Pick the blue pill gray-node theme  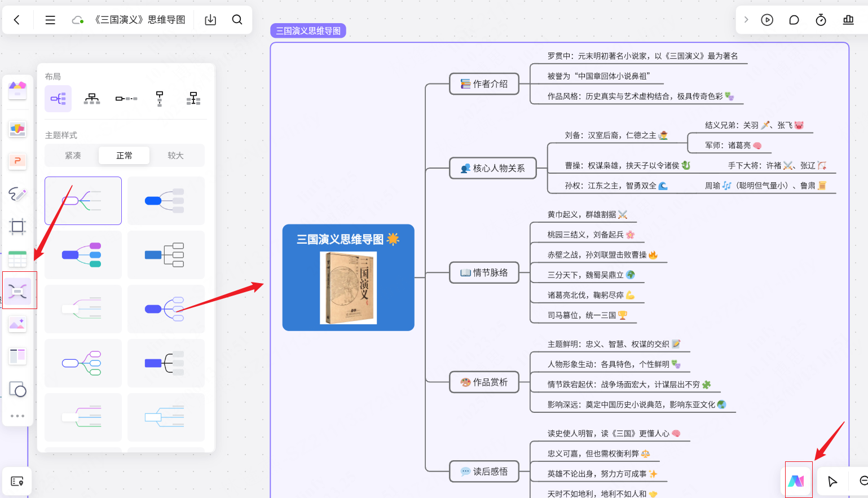pos(166,201)
